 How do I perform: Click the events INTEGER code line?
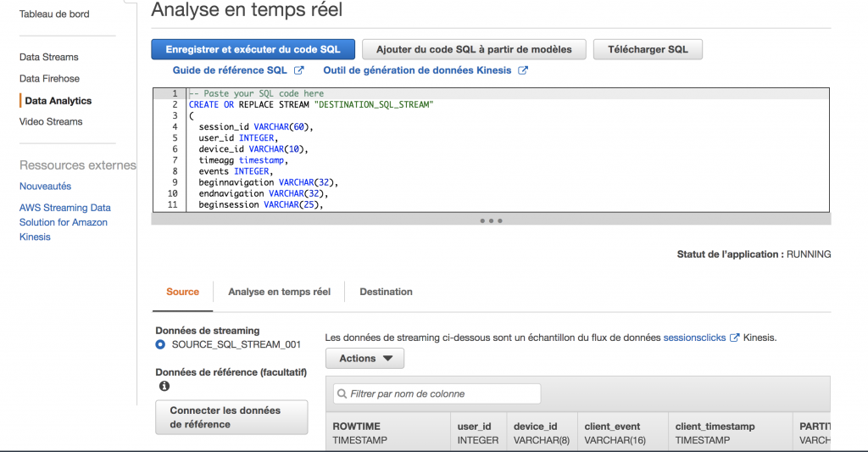pos(236,171)
